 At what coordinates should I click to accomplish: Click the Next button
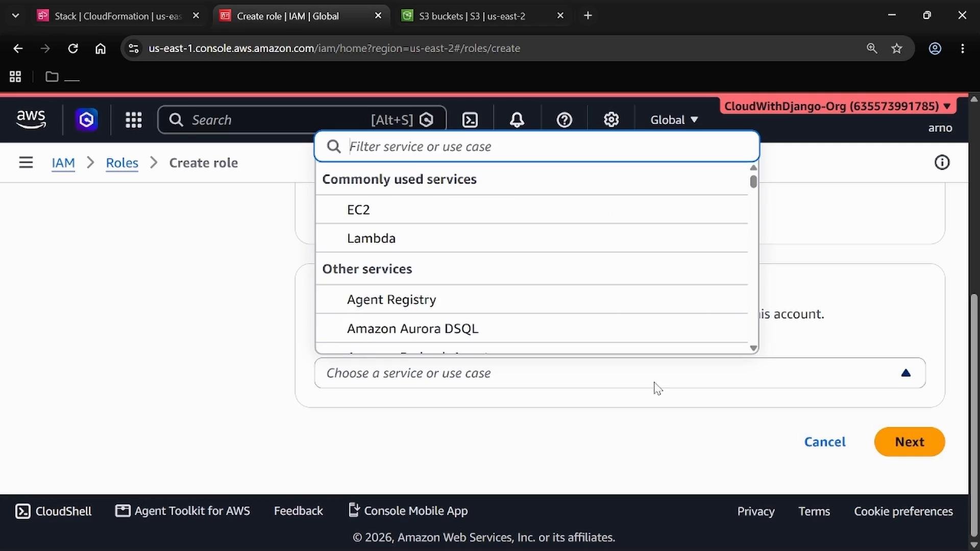coord(909,442)
